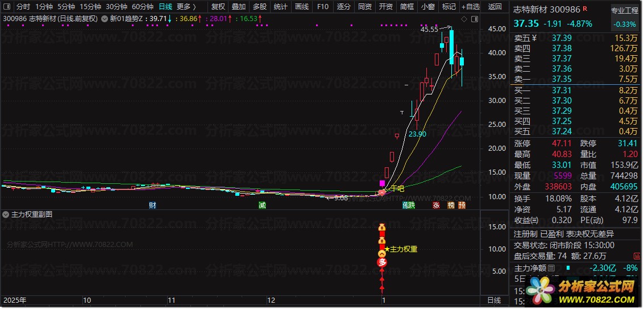Open the 统计 statistics tool
Screen dimensions: 644x309
tap(281, 7)
